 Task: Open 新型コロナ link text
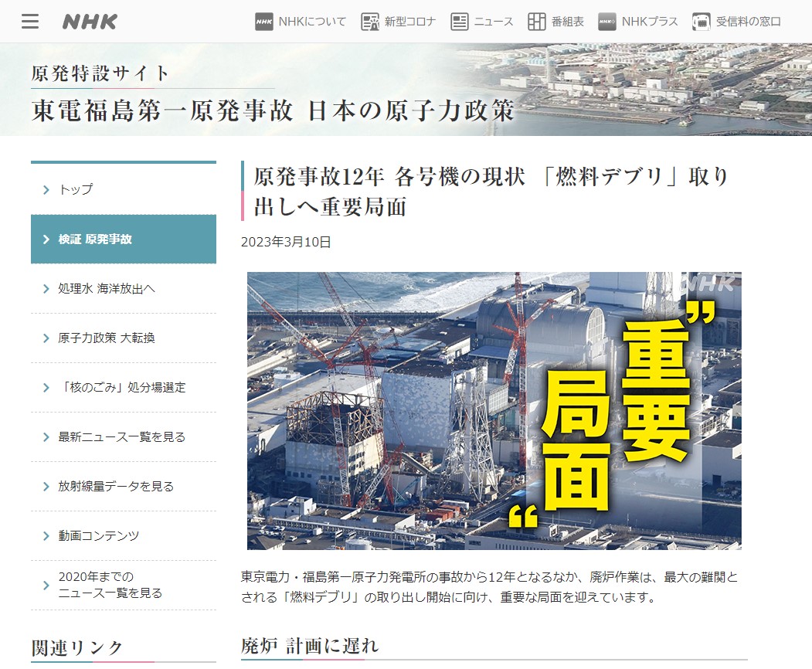tap(410, 22)
